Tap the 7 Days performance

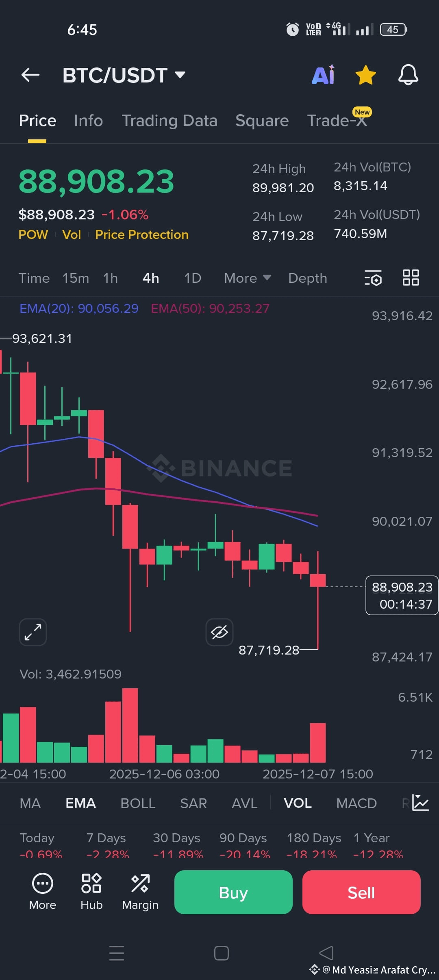107,845
